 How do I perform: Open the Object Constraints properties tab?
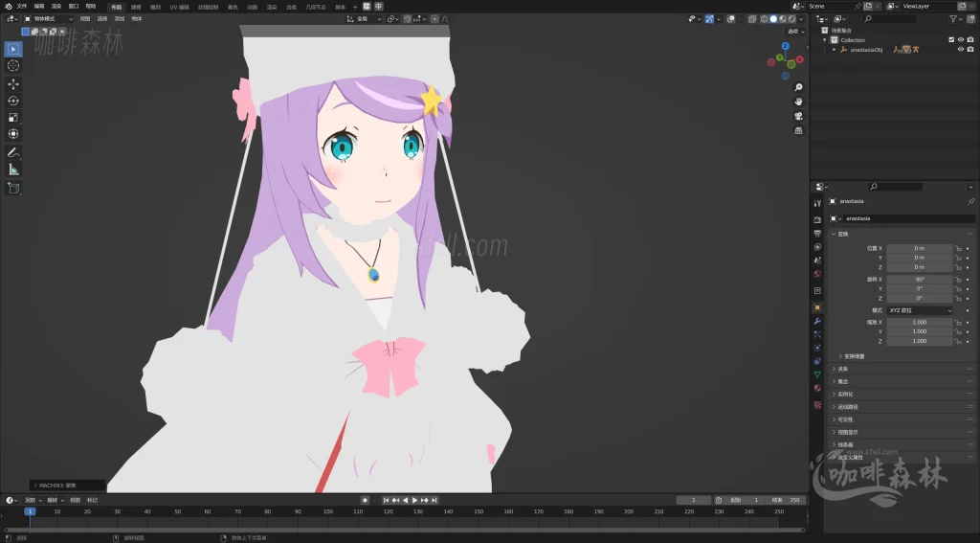point(817,361)
